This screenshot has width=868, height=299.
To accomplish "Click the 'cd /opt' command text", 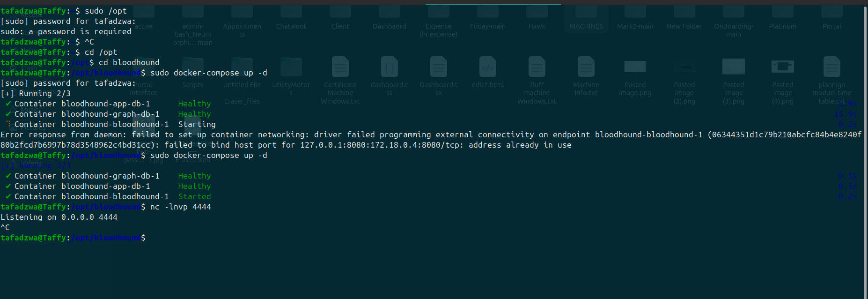I will point(101,52).
